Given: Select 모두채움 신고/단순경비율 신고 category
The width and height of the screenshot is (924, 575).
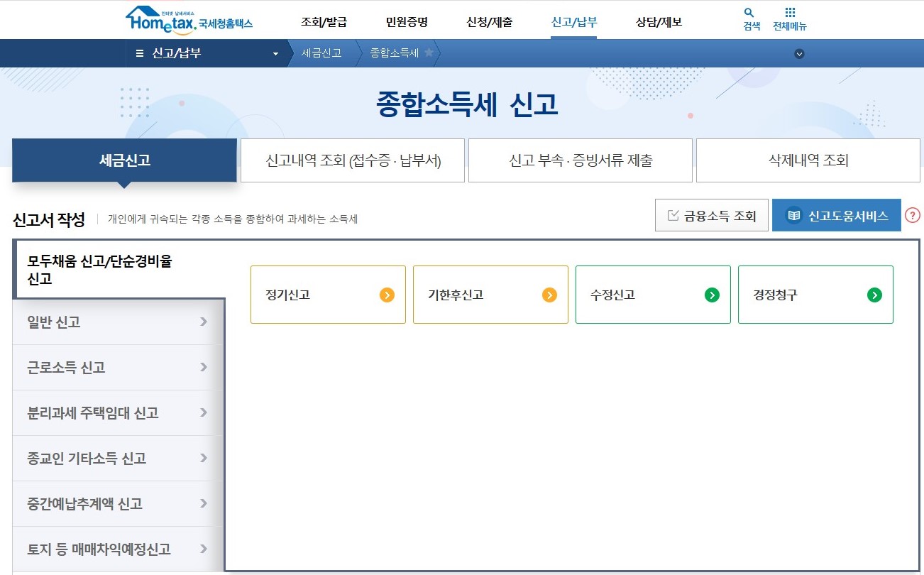Looking at the screenshot, I should [x=119, y=270].
